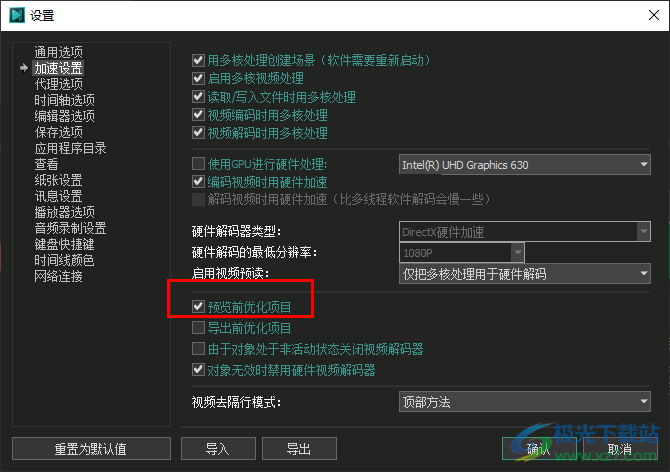Open 播放器选项 settings category

click(x=65, y=212)
